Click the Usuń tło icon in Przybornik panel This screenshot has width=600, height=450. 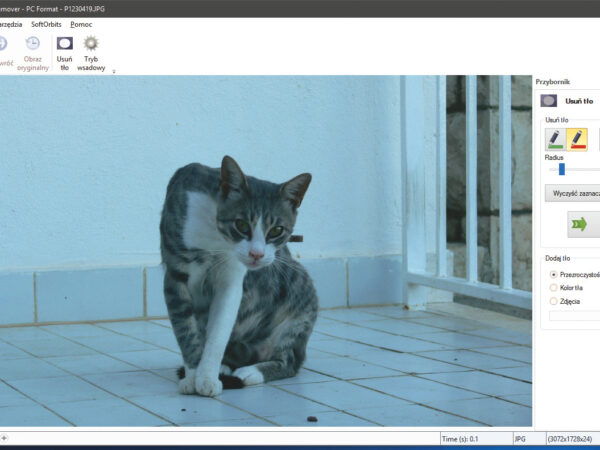pos(549,100)
